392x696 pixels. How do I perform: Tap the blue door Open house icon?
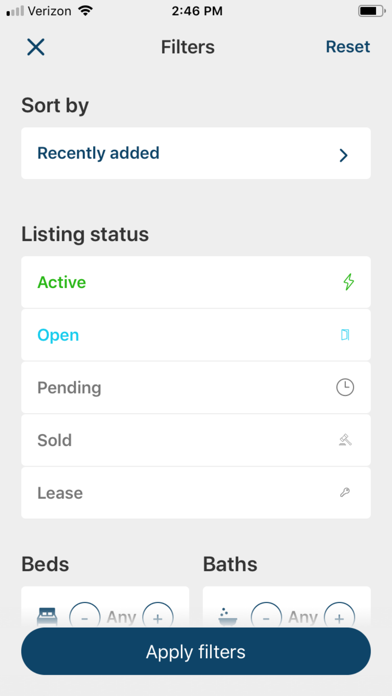[x=345, y=335]
